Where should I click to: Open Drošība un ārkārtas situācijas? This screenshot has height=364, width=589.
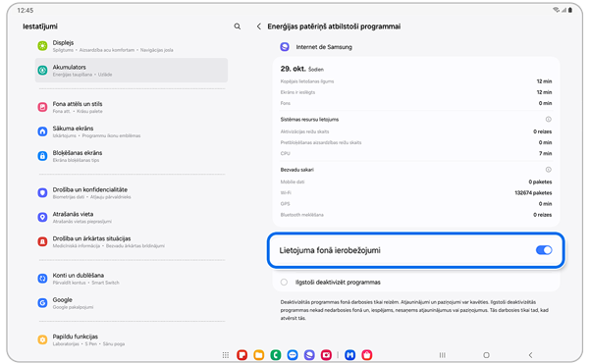(x=132, y=241)
